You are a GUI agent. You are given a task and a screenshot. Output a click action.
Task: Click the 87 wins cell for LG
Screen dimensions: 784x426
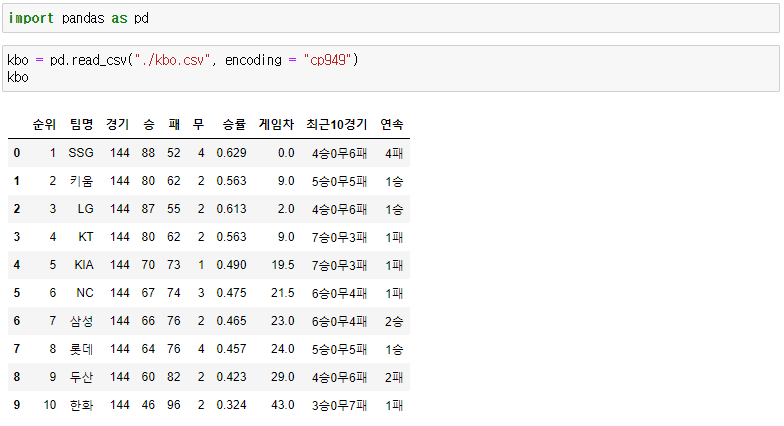tap(148, 208)
